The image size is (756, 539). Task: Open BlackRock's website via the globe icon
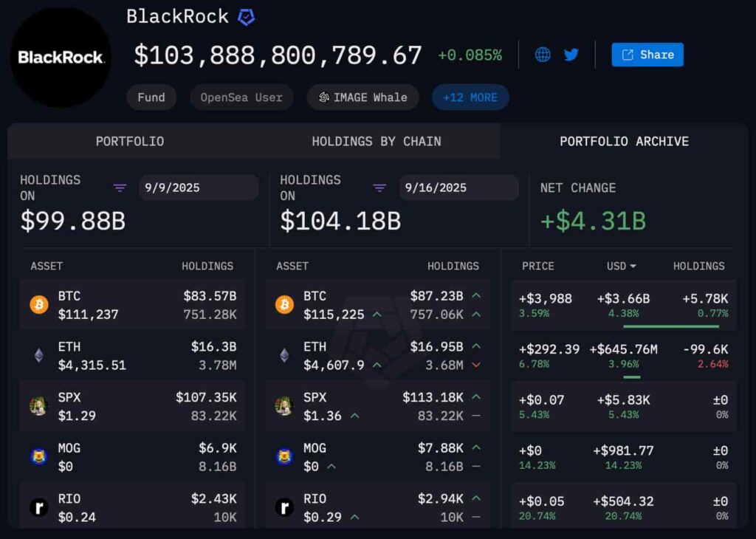pos(543,54)
